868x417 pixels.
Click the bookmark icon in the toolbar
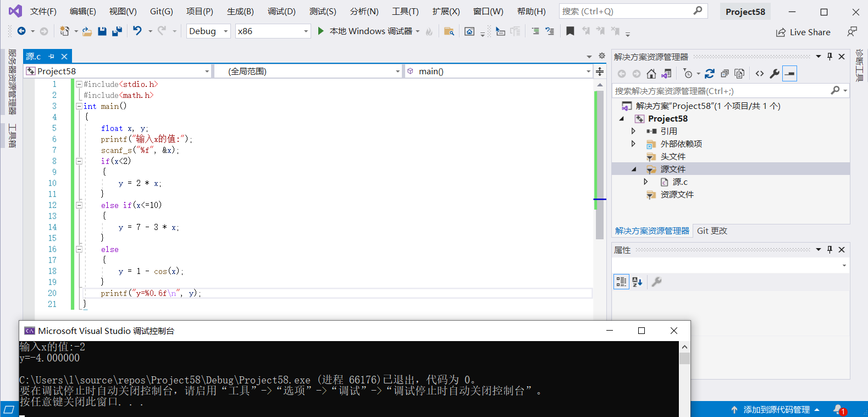click(x=570, y=31)
